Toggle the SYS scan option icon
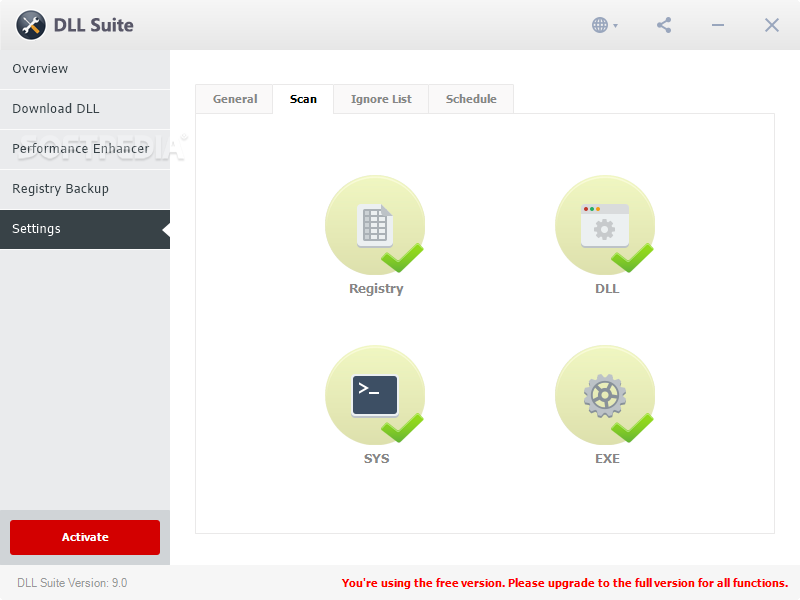Image resolution: width=800 pixels, height=600 pixels. (375, 395)
